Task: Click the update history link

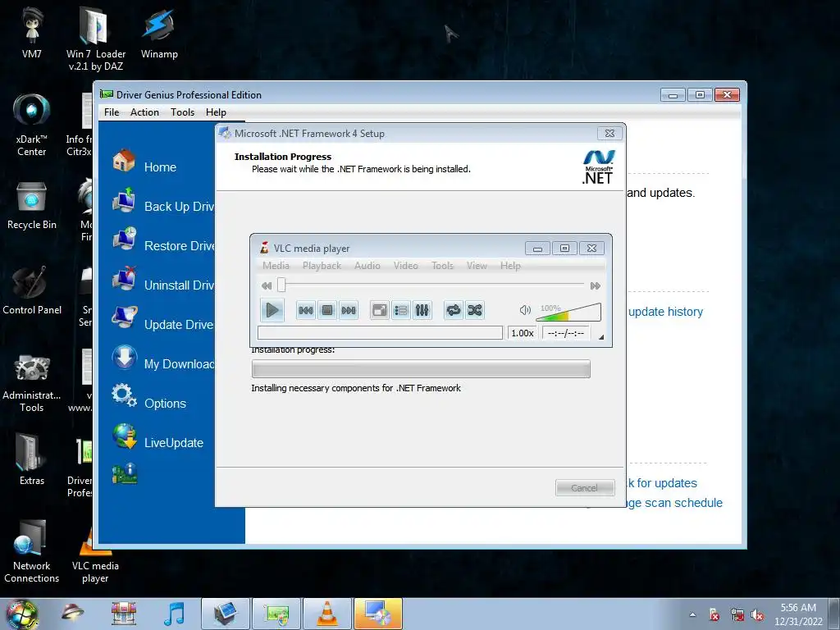Action: click(x=665, y=312)
